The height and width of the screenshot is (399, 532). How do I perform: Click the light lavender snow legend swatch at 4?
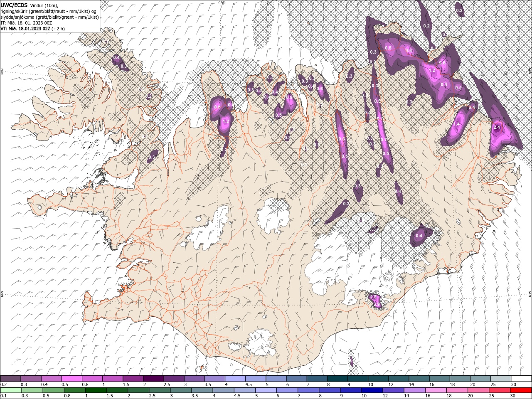click(235, 379)
